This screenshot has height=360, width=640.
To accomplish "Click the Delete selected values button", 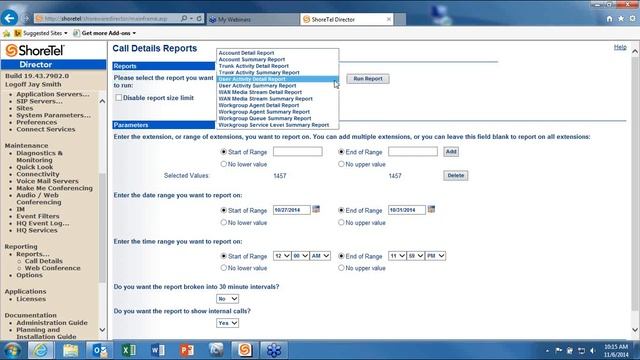I will 456,176.
